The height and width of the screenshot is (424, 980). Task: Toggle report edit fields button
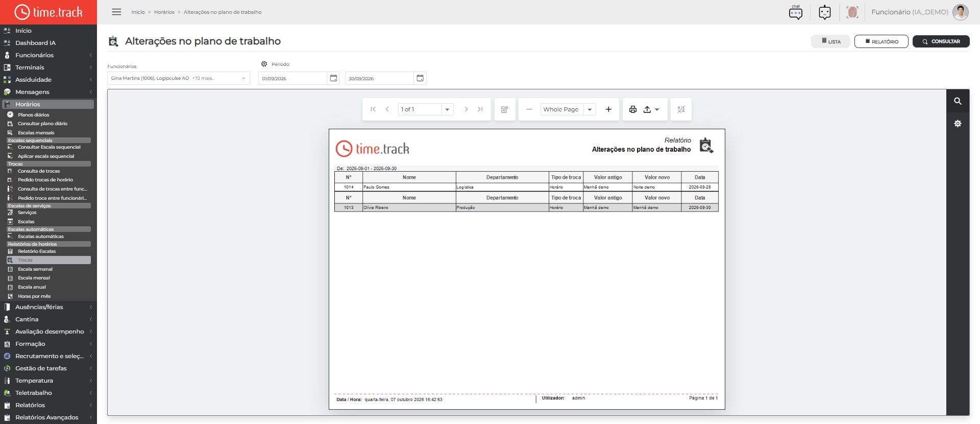click(x=505, y=109)
